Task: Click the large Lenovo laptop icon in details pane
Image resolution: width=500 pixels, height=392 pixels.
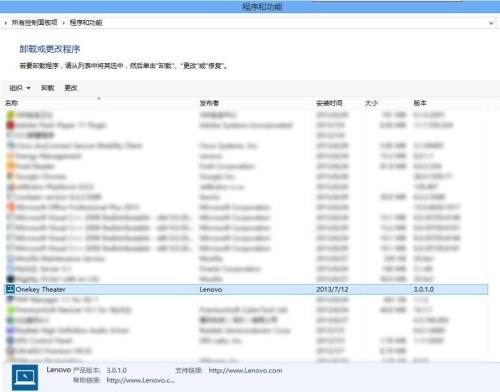Action: coord(25,377)
